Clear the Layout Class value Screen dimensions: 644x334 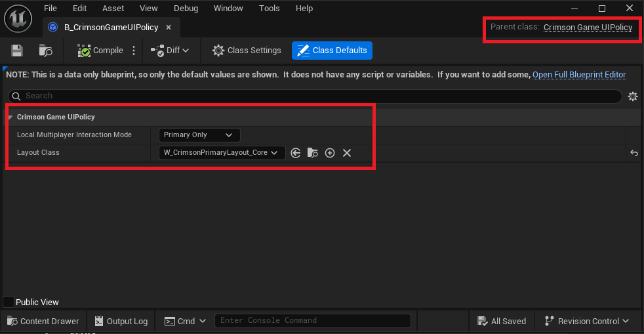[x=347, y=153]
